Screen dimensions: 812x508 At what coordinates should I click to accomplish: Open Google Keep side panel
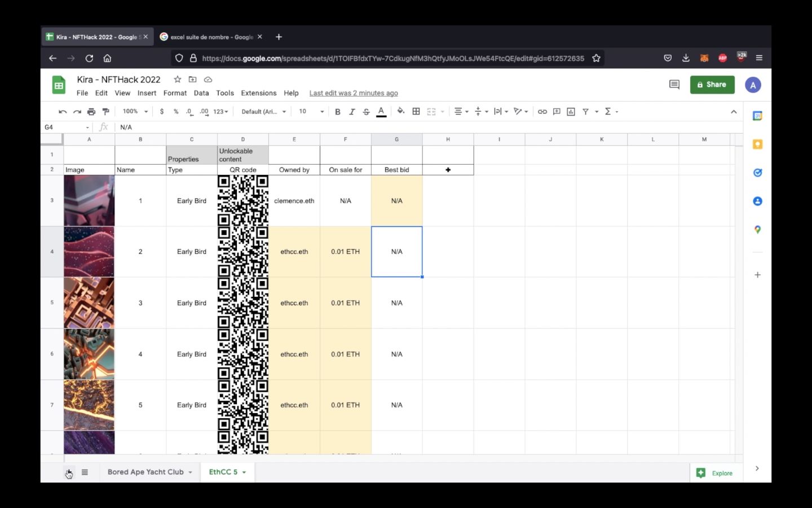pyautogui.click(x=757, y=144)
